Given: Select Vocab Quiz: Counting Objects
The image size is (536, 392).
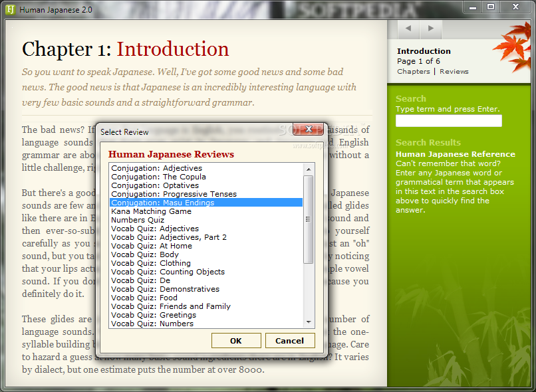Looking at the screenshot, I should [206, 272].
